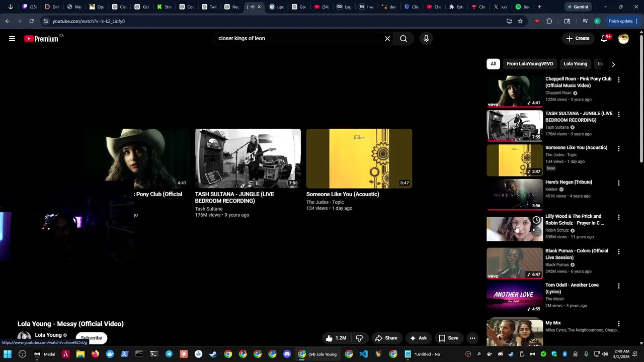Reload the page

(31, 21)
